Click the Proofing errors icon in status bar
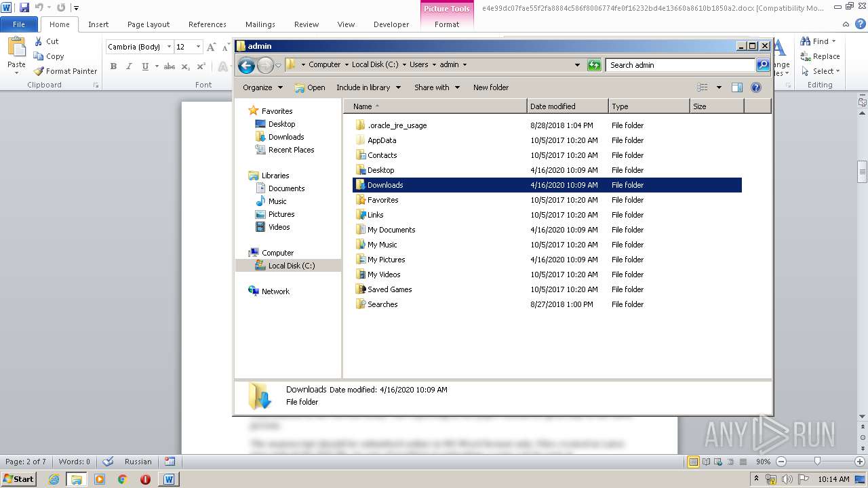 [x=108, y=462]
